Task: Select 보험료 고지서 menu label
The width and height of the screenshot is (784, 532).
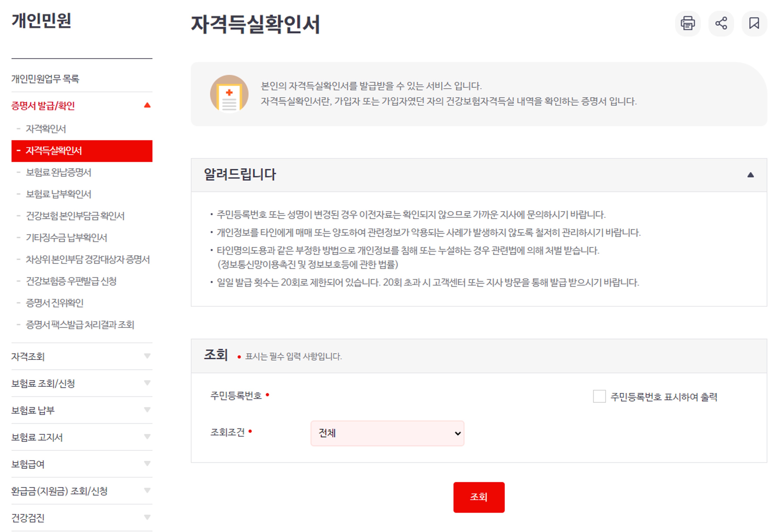Action: (x=37, y=437)
